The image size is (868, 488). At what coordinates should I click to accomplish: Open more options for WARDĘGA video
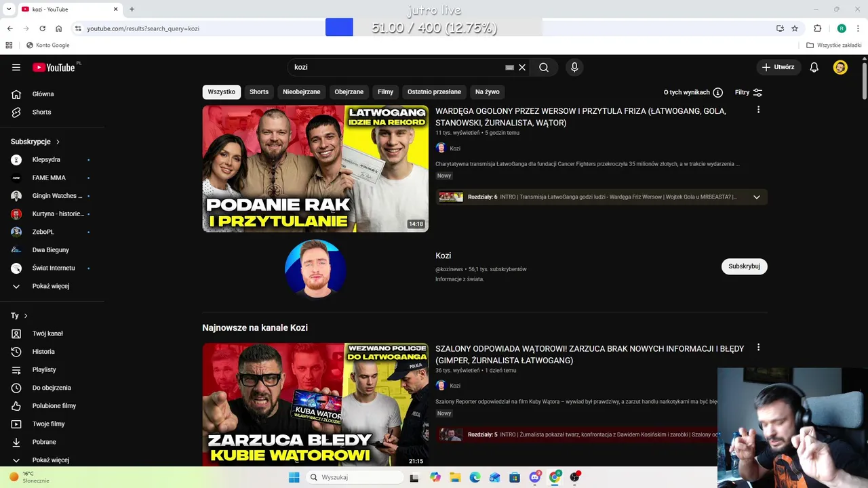758,110
